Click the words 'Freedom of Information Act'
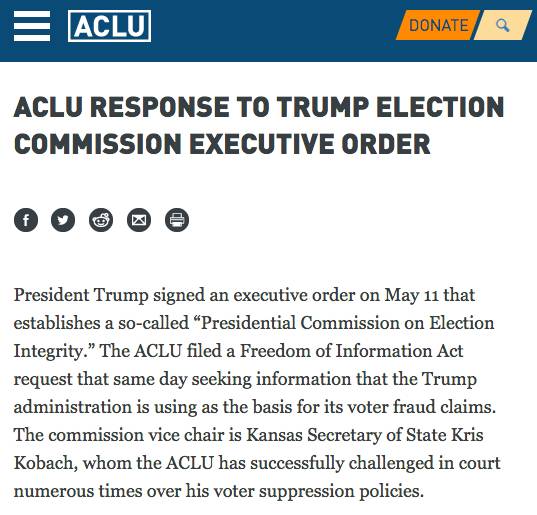The height and width of the screenshot is (515, 537). 351,351
